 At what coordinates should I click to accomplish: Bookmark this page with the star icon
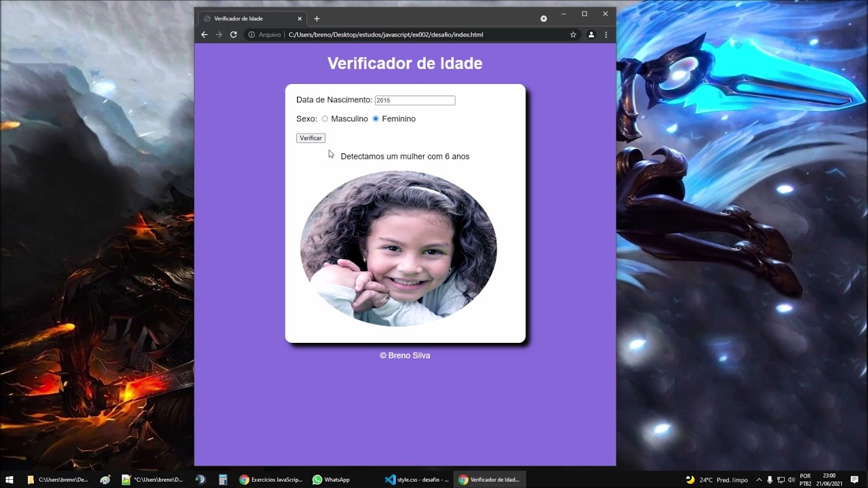pos(573,35)
